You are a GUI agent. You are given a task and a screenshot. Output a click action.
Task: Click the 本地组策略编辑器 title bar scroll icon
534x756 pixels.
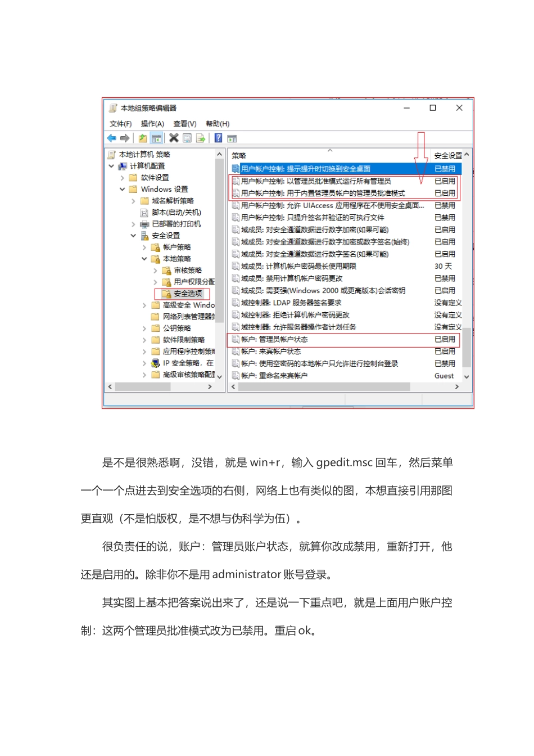[x=113, y=108]
